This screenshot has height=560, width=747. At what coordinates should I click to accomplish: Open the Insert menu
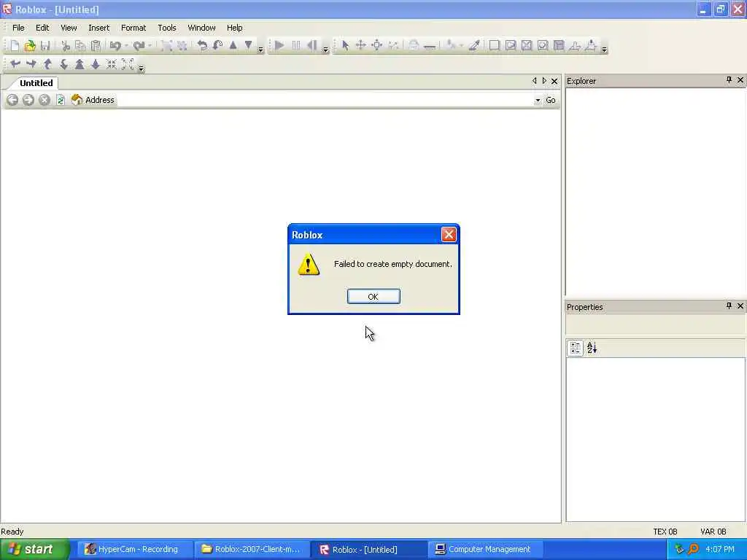[98, 28]
